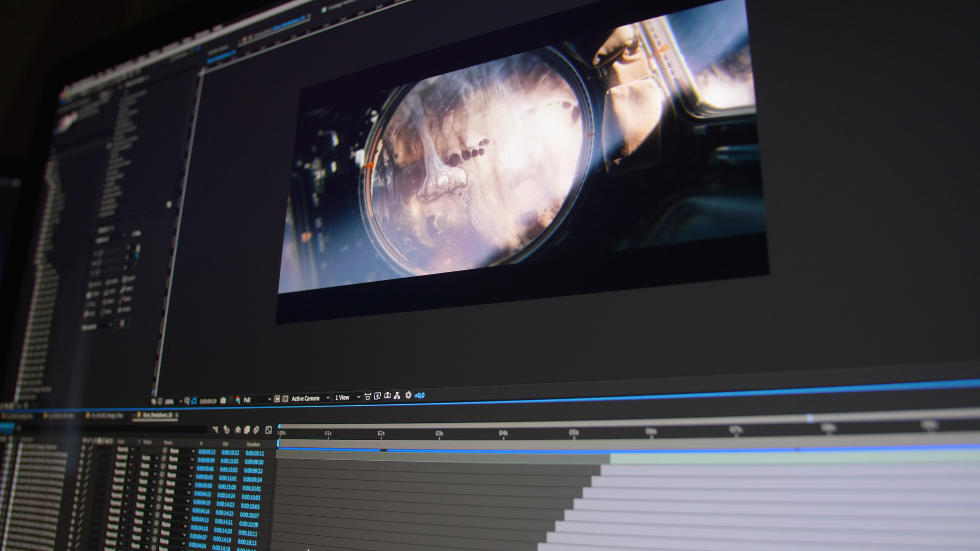Click Duration value 0:00:09:20
The image size is (980, 551).
coord(254,462)
